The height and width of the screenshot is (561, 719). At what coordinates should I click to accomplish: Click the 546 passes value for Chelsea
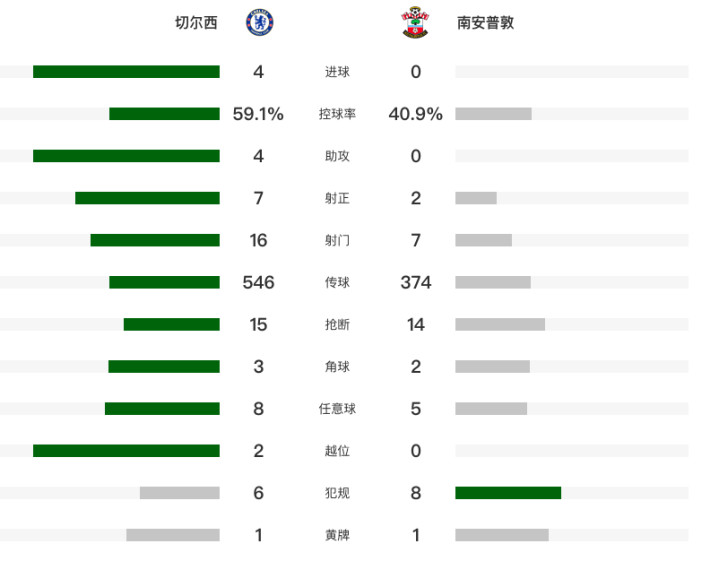pyautogui.click(x=258, y=282)
